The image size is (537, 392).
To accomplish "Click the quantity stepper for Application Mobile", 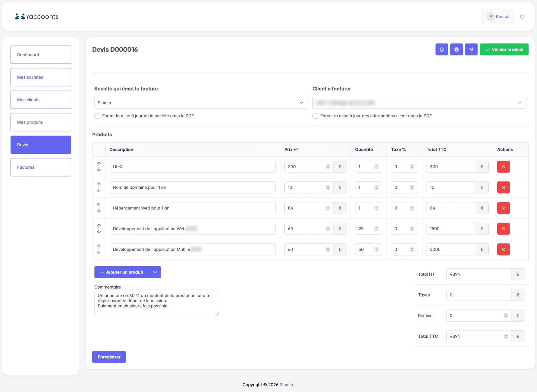I will click(x=376, y=249).
